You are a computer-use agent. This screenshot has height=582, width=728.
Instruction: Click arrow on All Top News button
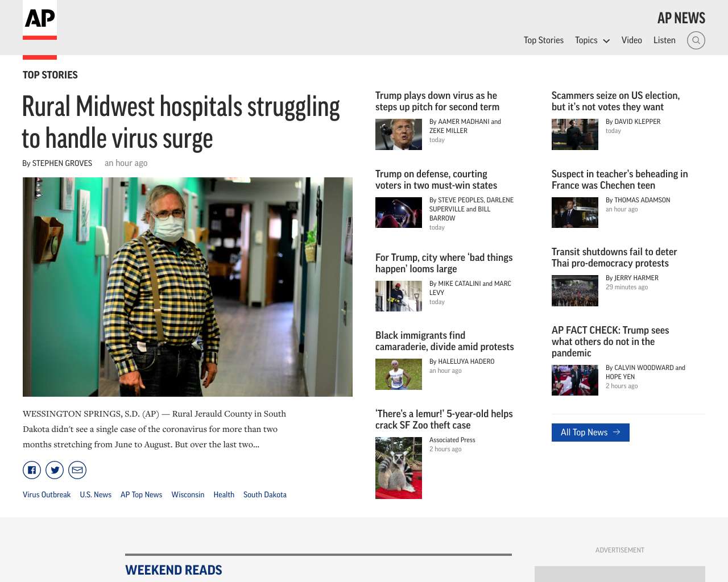(617, 433)
